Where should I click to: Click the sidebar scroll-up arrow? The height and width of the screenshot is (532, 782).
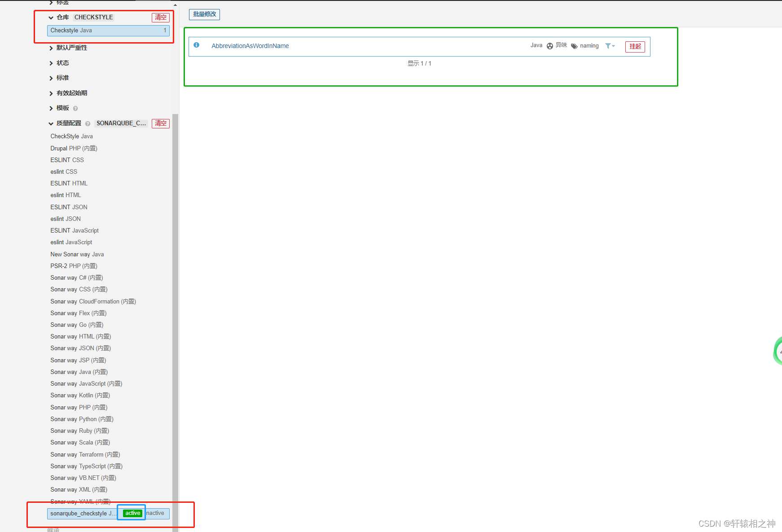coord(176,5)
